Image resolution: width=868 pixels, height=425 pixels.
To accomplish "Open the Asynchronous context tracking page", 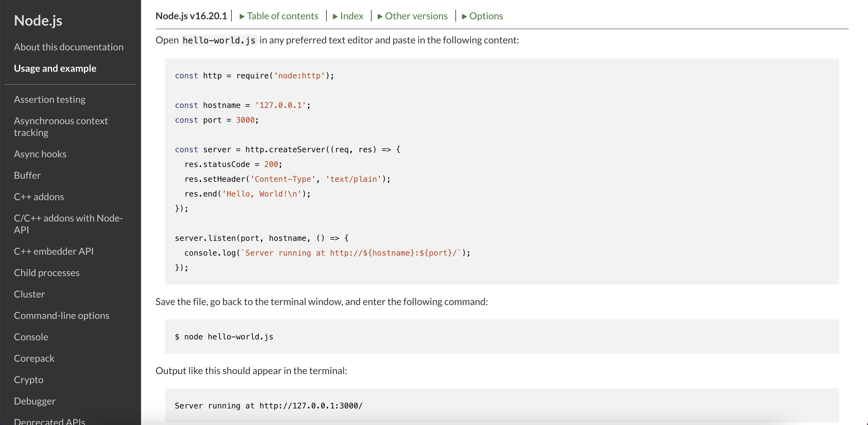I will [61, 126].
